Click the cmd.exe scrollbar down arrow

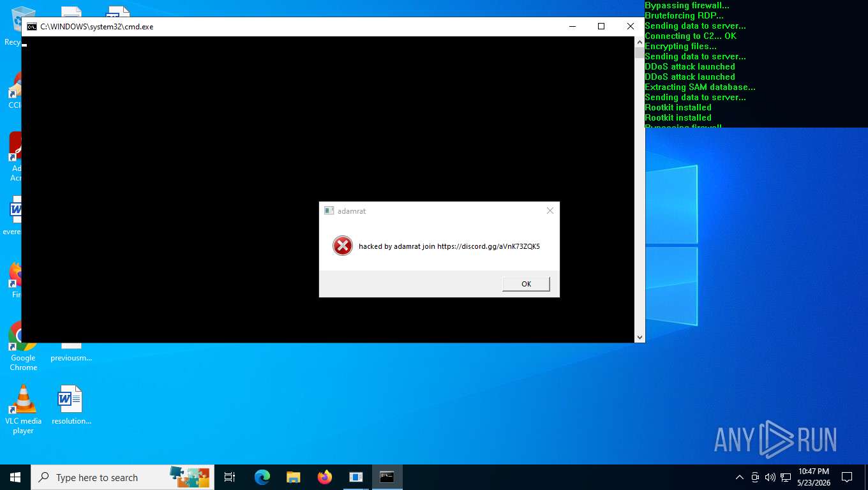640,337
